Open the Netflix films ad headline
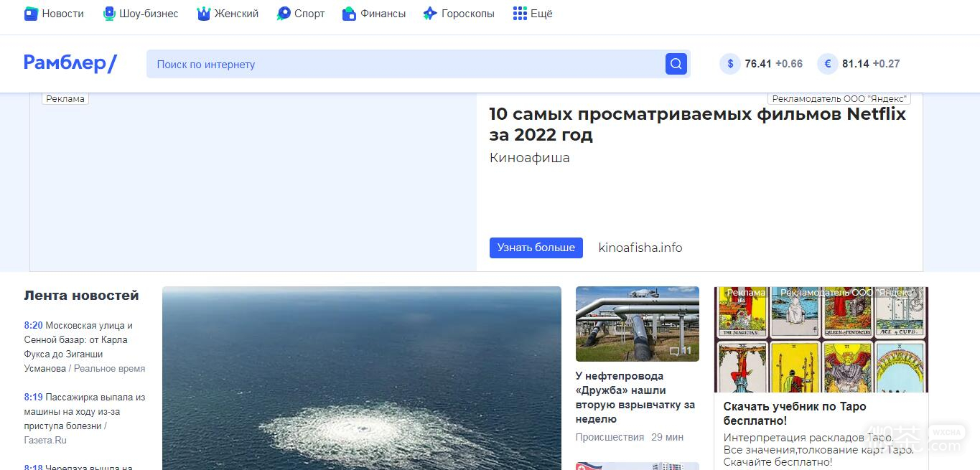980x470 pixels. (x=698, y=124)
